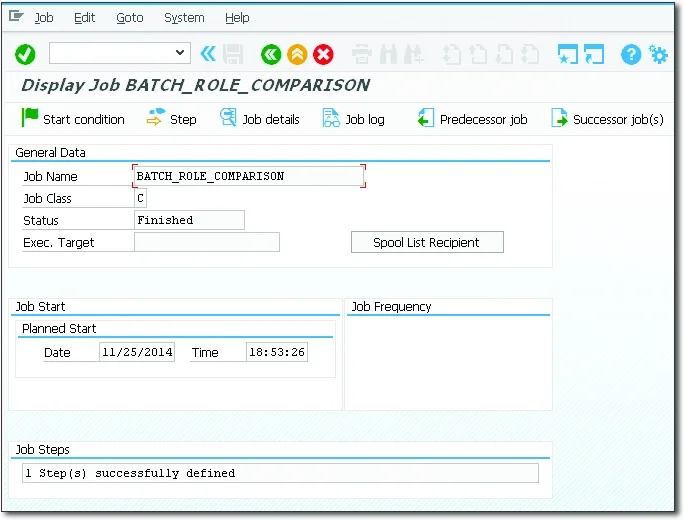
Task: Click the Next Page icon
Action: [x=504, y=55]
